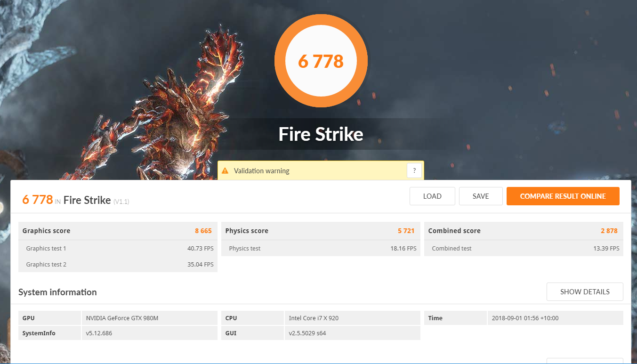
Task: Click the Graphics score header
Action: tap(46, 231)
